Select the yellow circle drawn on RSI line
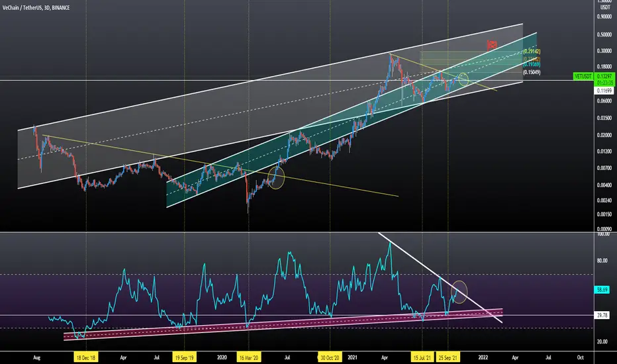Image resolution: width=617 pixels, height=364 pixels. (x=459, y=292)
